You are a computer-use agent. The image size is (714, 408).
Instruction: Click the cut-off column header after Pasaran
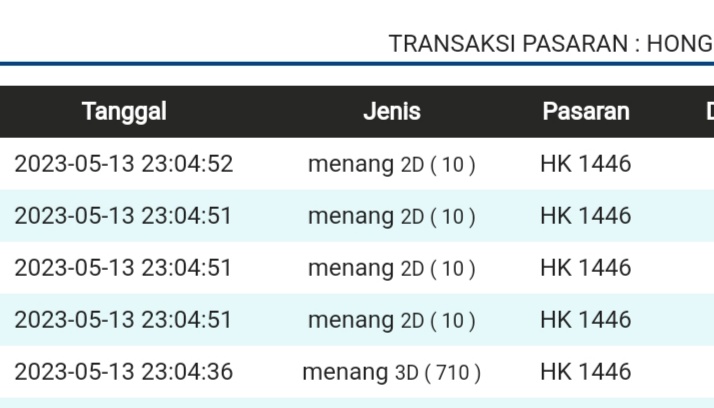pyautogui.click(x=708, y=112)
